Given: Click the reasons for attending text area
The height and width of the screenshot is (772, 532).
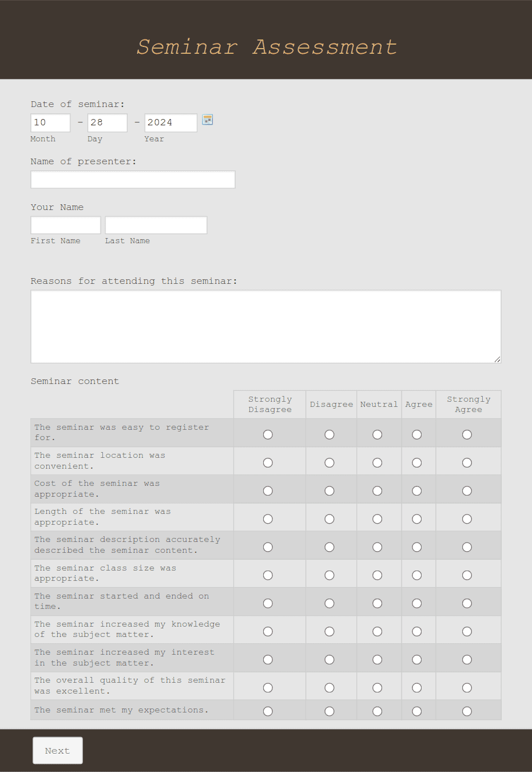Looking at the screenshot, I should click(x=266, y=327).
